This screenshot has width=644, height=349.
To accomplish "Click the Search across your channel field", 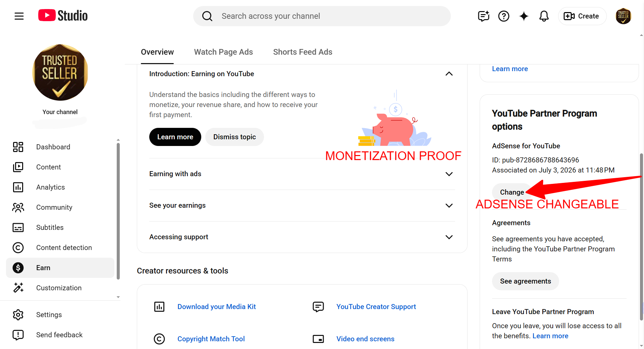I will click(322, 16).
